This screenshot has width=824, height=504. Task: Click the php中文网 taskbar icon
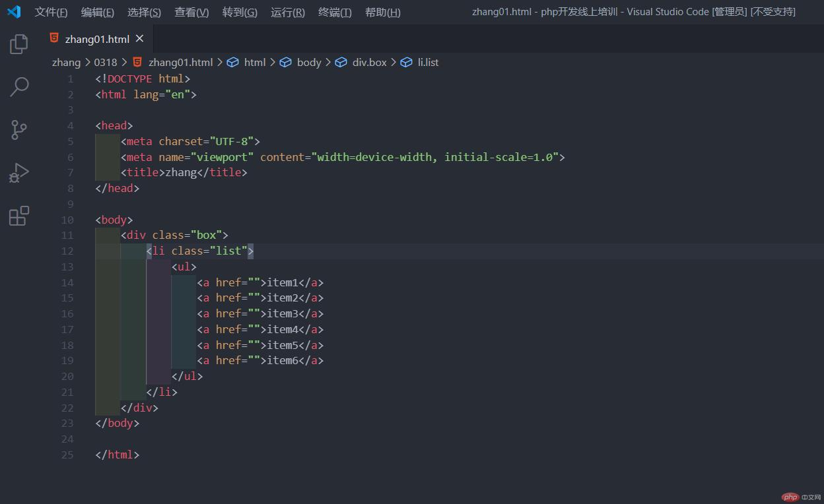point(790,497)
